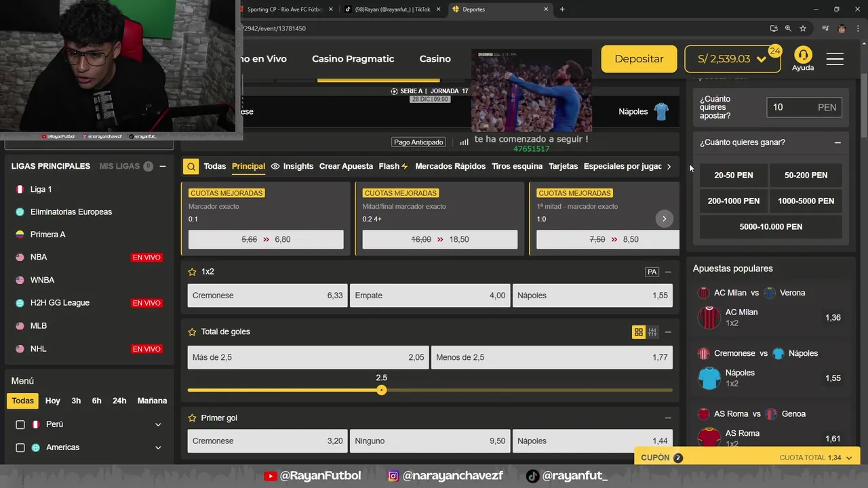Viewport: 868px width, 488px height.
Task: Collapse the Primer gol section
Action: (x=668, y=418)
